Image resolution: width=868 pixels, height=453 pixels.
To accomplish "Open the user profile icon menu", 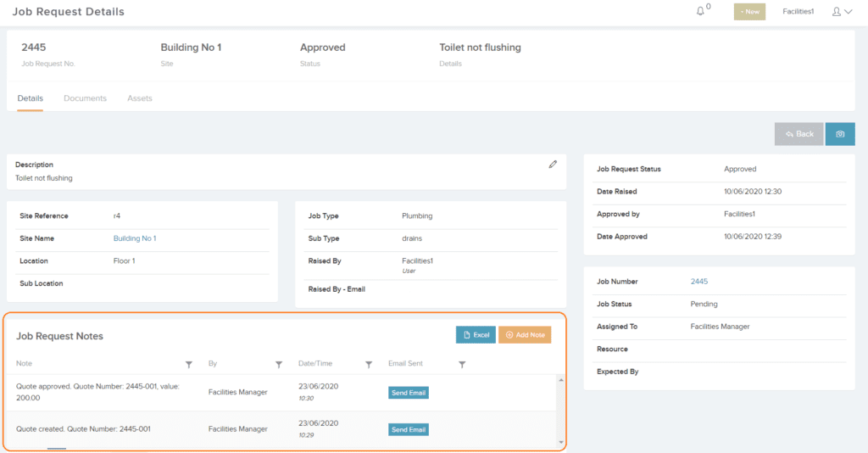I will click(842, 12).
